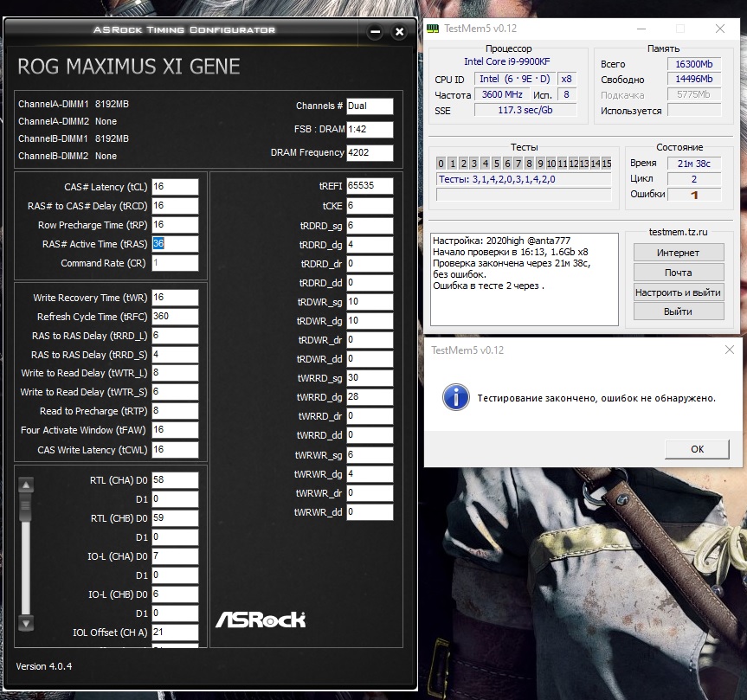Click the tWRWR_sg value field
This screenshot has height=700, width=747.
[370, 455]
